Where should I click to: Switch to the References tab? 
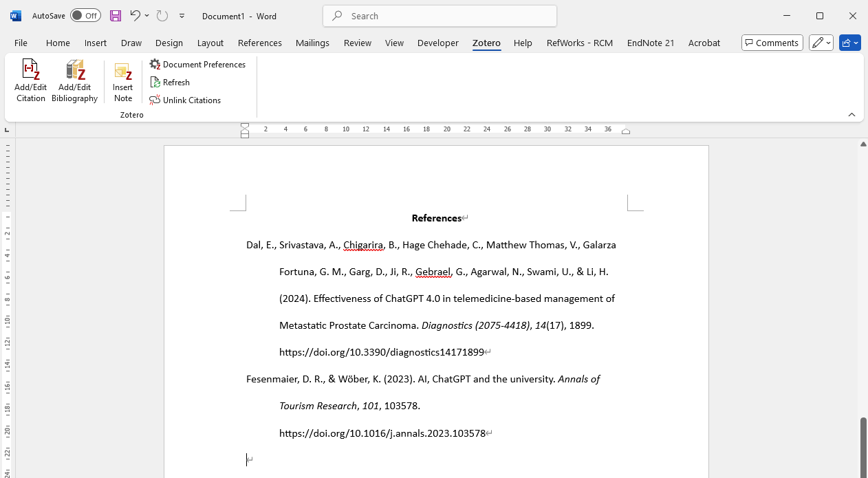coord(259,43)
